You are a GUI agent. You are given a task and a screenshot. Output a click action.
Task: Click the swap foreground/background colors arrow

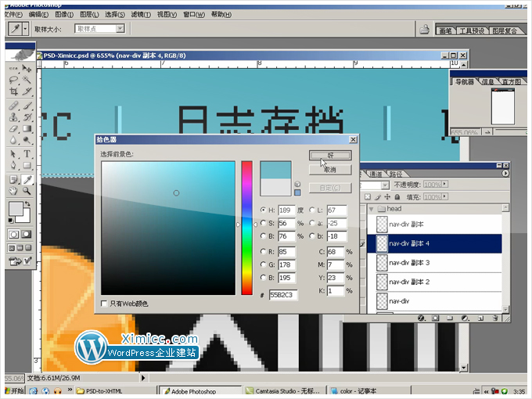tap(27, 204)
